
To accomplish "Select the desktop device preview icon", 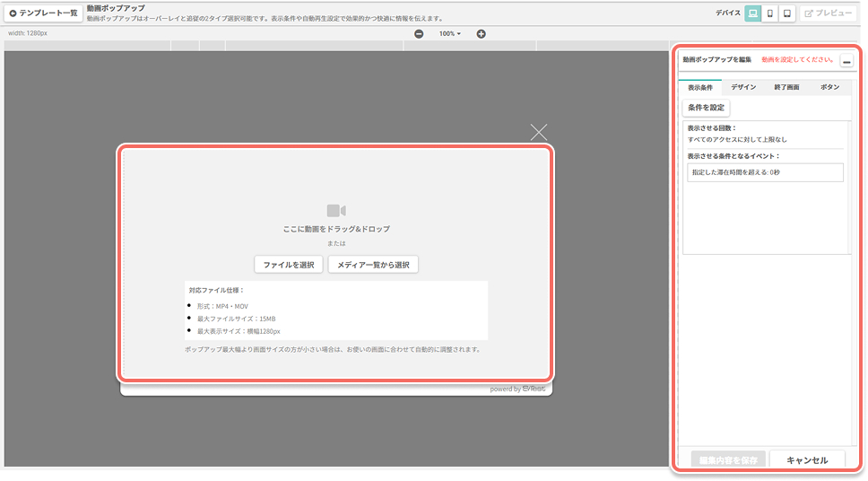I will [x=752, y=13].
